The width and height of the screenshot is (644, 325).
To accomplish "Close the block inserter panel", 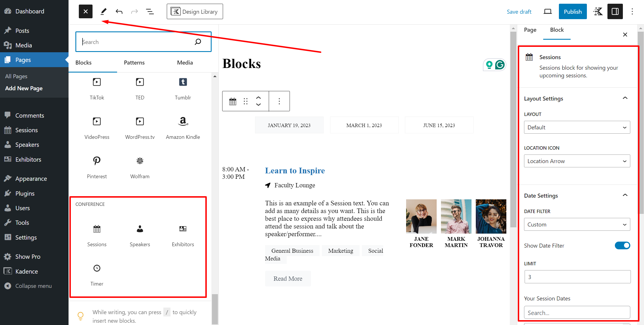I will [x=85, y=11].
